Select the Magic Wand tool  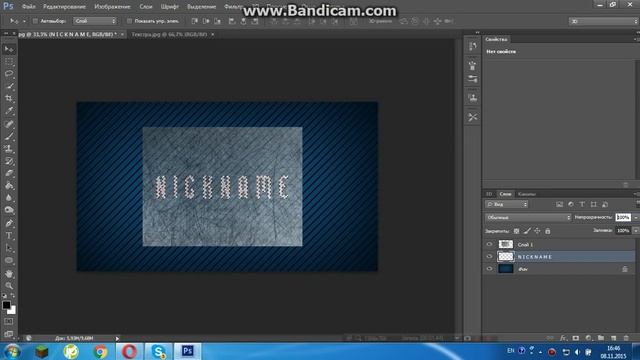(9, 86)
